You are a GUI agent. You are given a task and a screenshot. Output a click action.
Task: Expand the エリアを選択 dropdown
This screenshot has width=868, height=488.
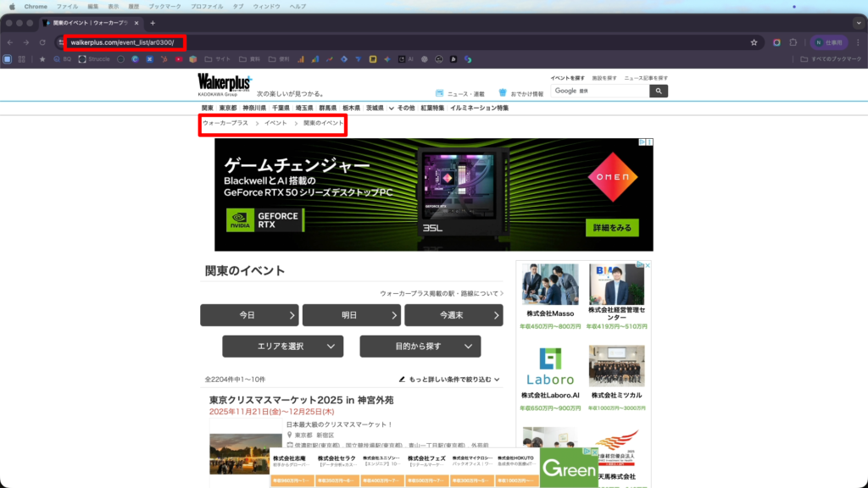point(282,347)
